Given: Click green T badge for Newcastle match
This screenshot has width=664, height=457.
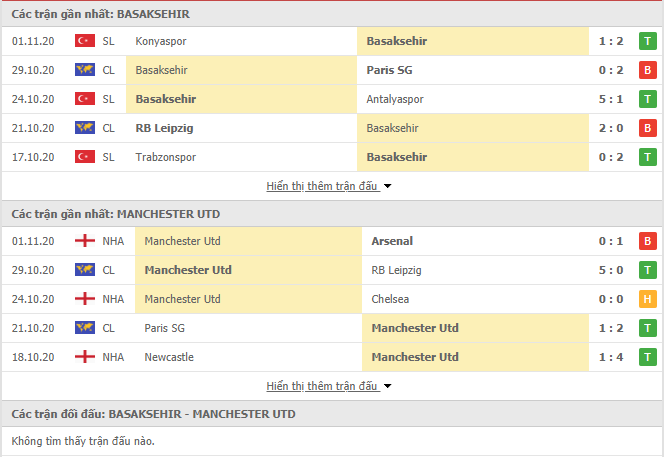Looking at the screenshot, I should (x=647, y=357).
